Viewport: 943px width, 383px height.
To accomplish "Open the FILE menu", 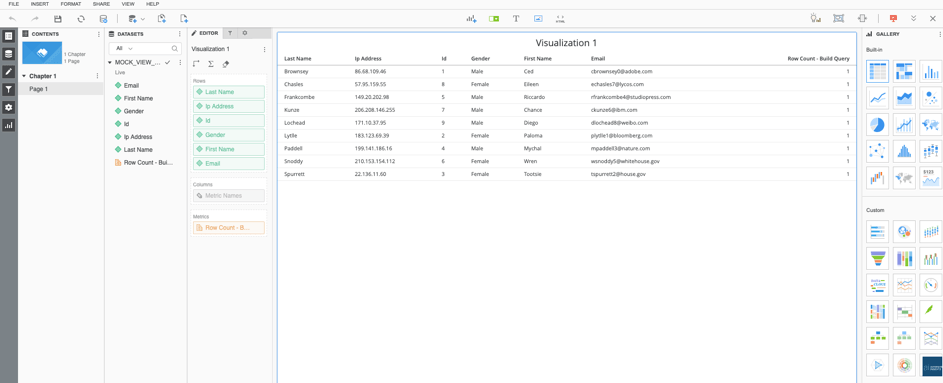I will pos(13,4).
